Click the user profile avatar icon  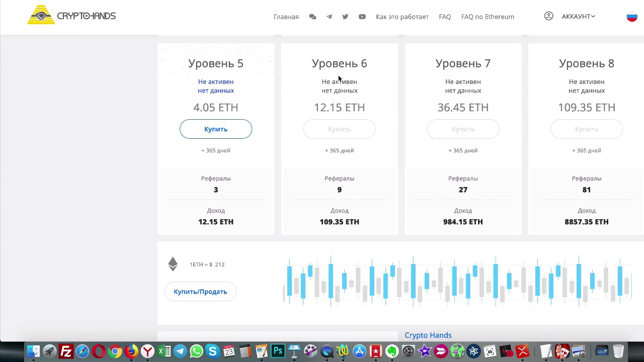549,16
